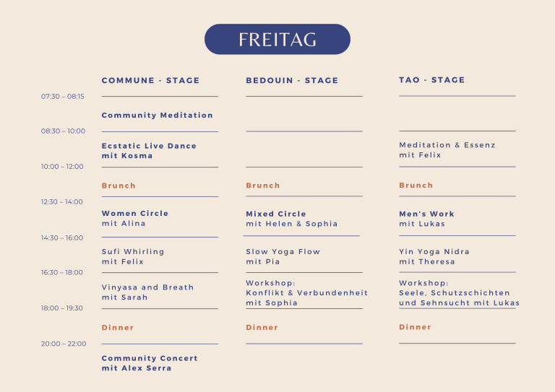Open Slow Yoga Flow mit Pia

[x=283, y=256]
